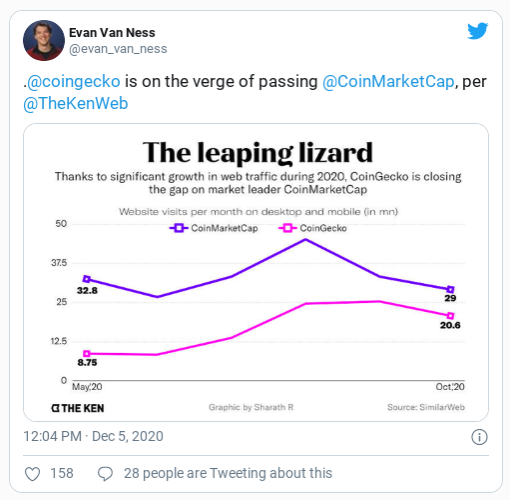Click the purple CoinMarketCap legend marker
The height and width of the screenshot is (500, 510).
pos(179,228)
